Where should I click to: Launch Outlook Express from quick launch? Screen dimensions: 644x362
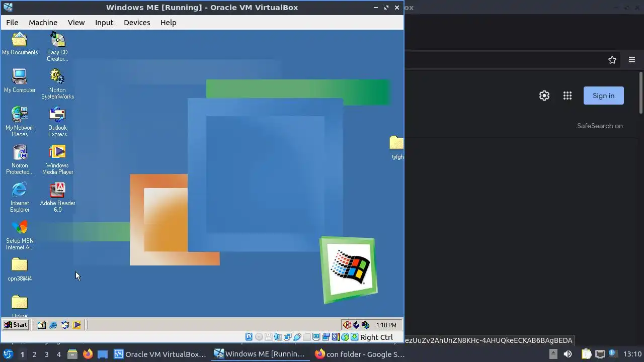(x=65, y=325)
